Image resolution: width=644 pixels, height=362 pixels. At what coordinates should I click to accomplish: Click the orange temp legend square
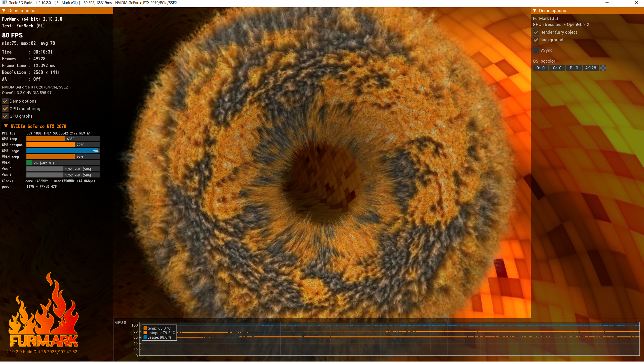[x=145, y=328]
